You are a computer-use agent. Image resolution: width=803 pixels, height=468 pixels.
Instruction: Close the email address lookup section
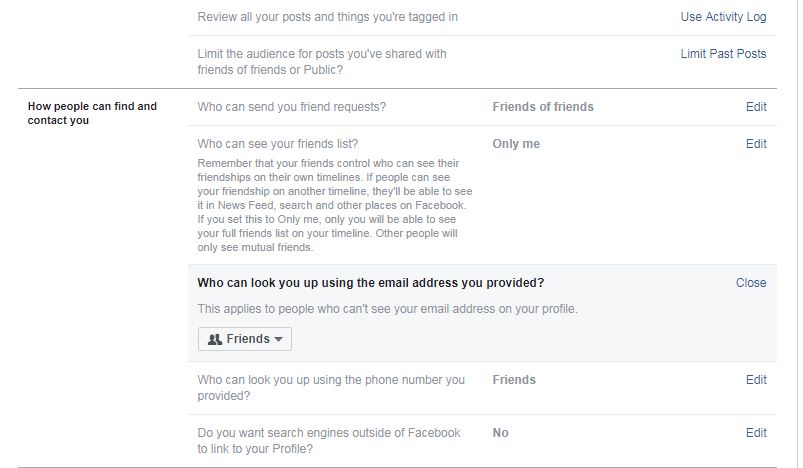pos(751,283)
